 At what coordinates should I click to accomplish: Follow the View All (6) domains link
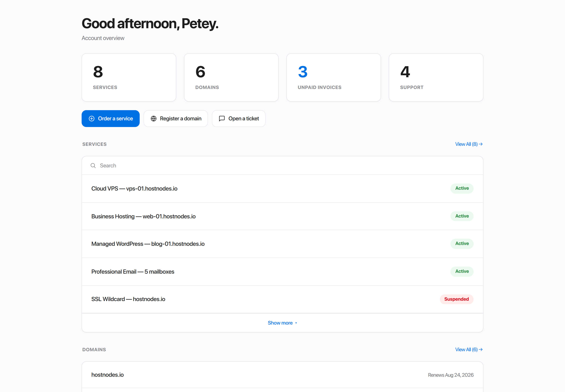click(x=469, y=349)
